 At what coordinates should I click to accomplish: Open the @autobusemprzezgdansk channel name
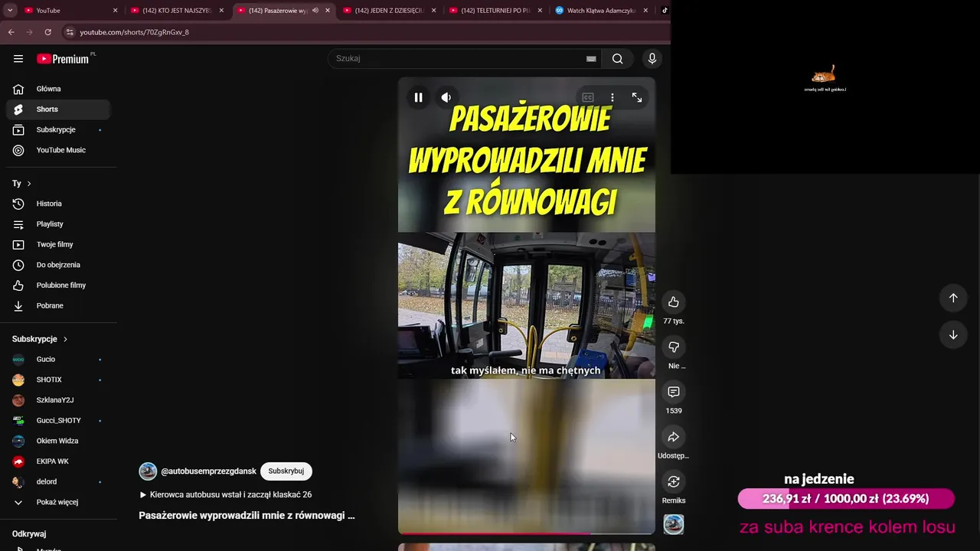coord(208,471)
